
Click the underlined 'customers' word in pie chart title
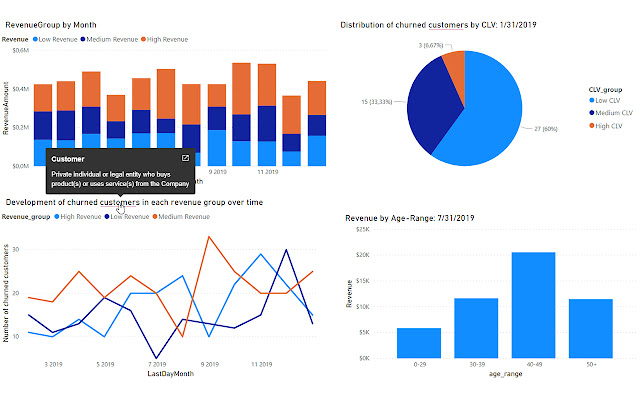448,25
